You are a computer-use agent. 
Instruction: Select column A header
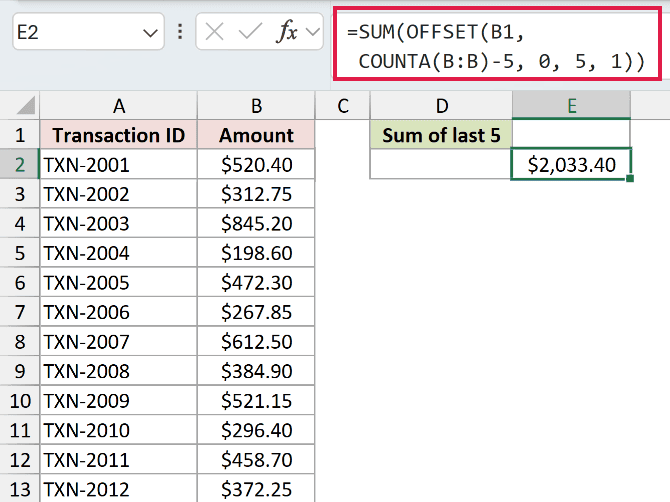pos(118,106)
